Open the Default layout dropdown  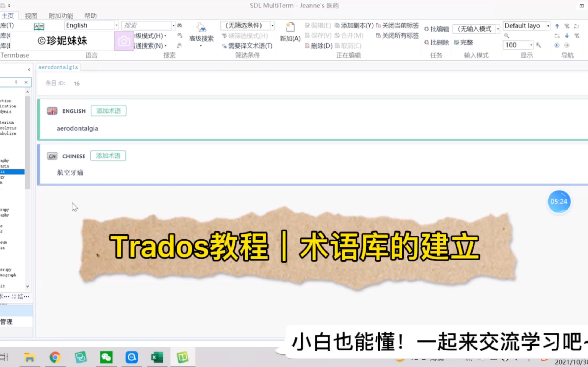[x=548, y=26]
